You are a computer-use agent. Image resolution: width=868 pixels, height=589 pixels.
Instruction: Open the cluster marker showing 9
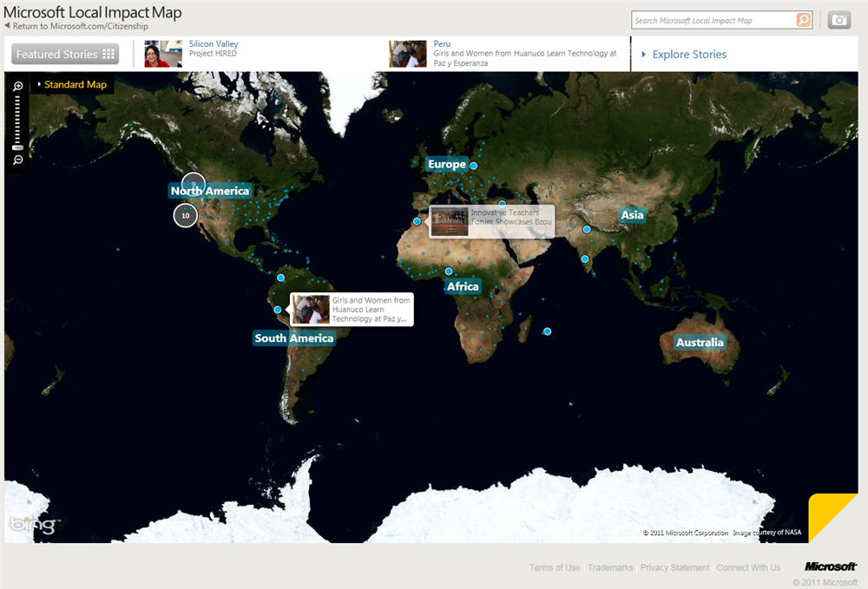(x=194, y=184)
